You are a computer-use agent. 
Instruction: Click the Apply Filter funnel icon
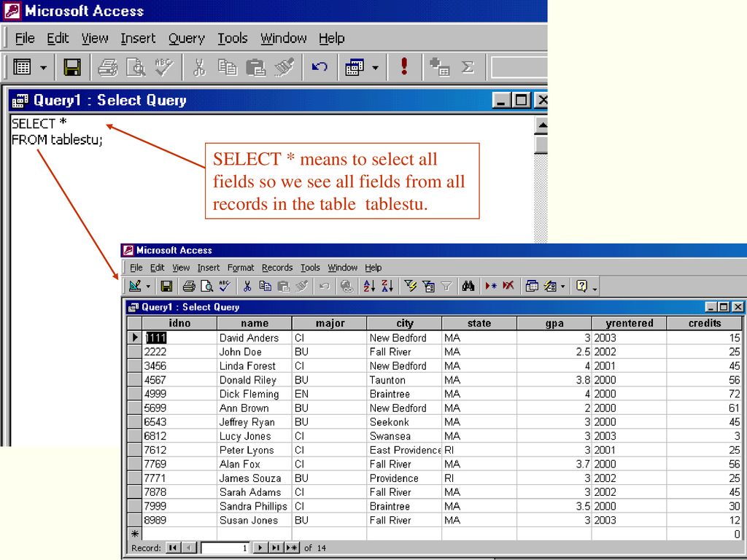pyautogui.click(x=446, y=286)
